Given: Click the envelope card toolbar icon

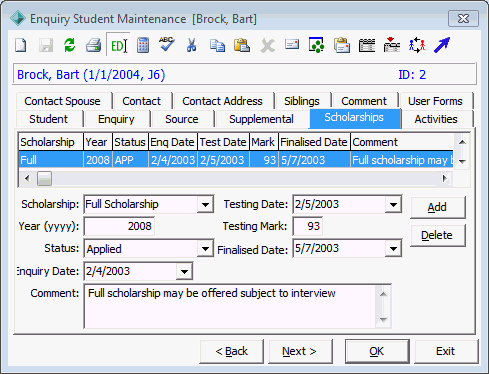Looking at the screenshot, I should 292,44.
